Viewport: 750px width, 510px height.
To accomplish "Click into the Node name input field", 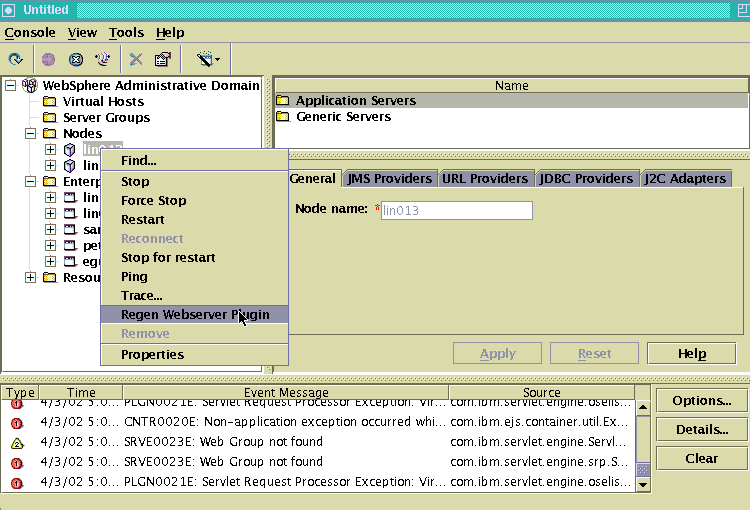I will (x=457, y=211).
